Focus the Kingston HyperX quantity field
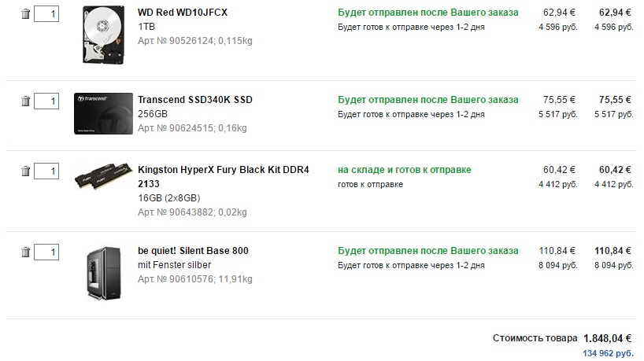Image resolution: width=644 pixels, height=361 pixels. tap(46, 171)
